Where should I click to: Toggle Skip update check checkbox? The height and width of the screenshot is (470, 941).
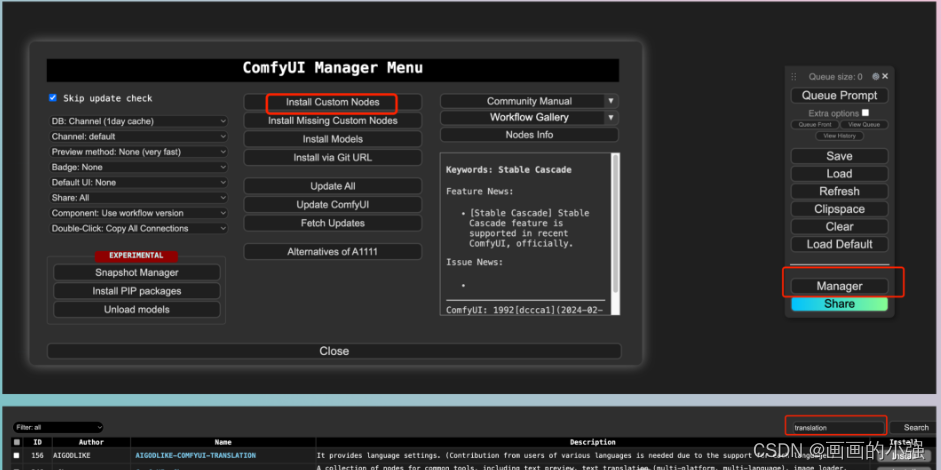click(x=53, y=98)
